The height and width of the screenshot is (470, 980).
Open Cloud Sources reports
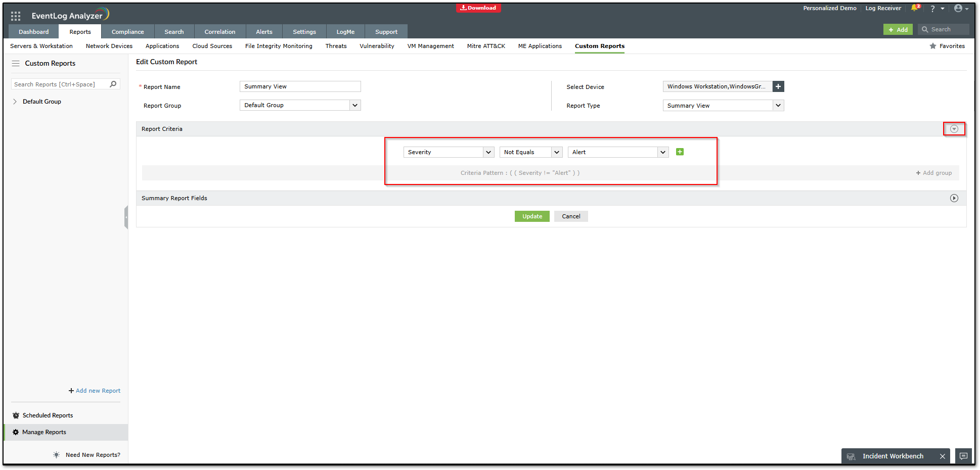pyautogui.click(x=212, y=46)
